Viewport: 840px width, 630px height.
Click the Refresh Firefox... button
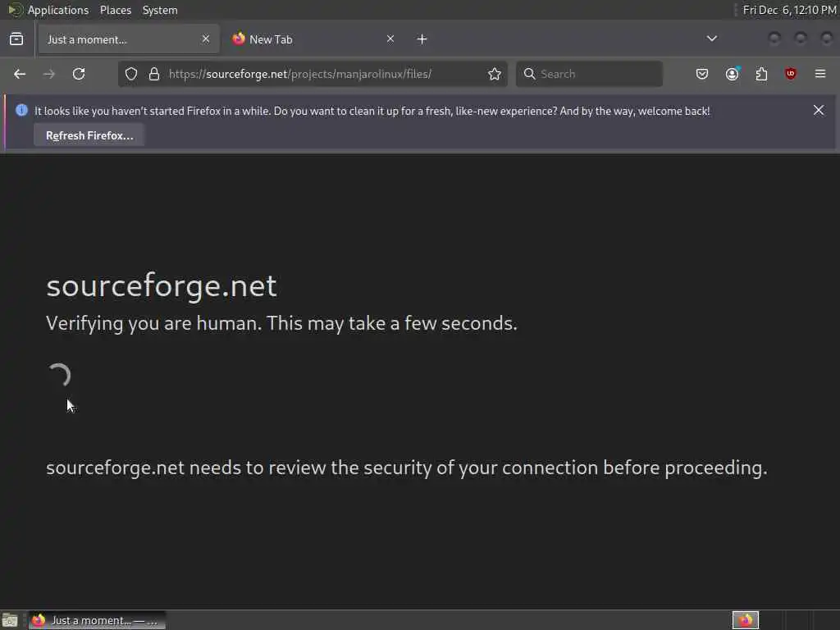tap(89, 135)
